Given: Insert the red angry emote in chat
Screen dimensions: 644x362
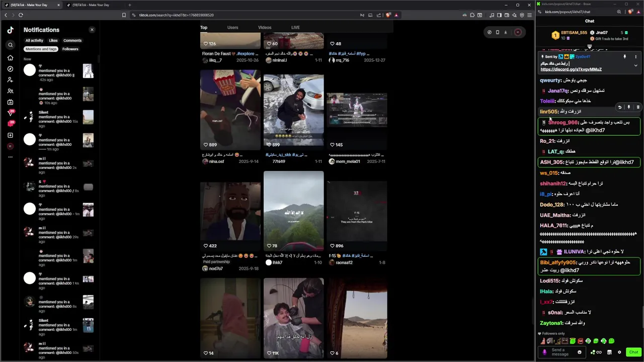Looking at the screenshot, I should tap(580, 341).
